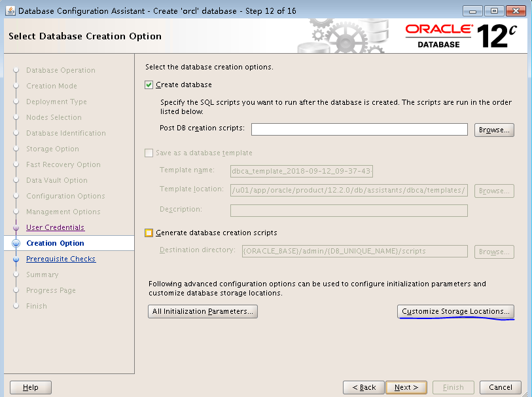Click the Deployment Type step
The height and width of the screenshot is (397, 532).
57,102
